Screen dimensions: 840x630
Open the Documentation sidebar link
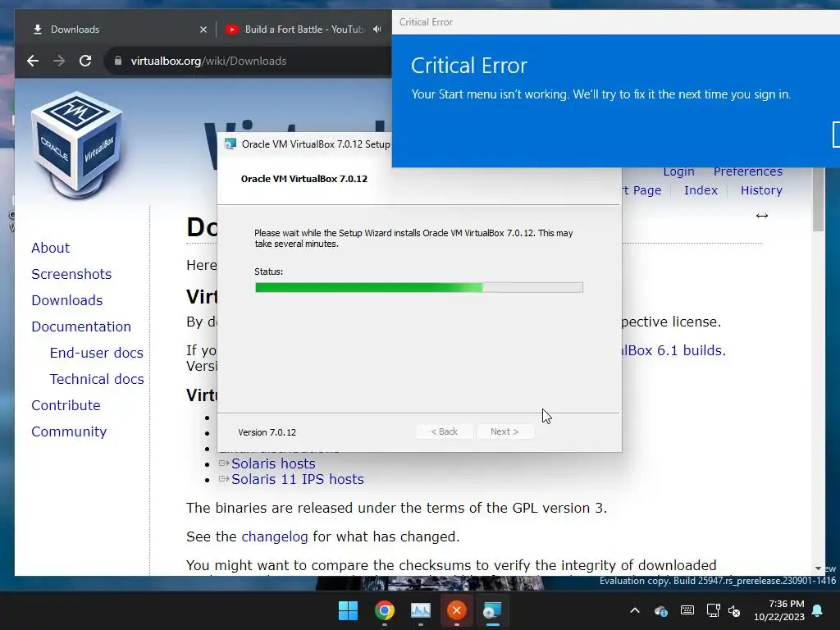point(81,326)
